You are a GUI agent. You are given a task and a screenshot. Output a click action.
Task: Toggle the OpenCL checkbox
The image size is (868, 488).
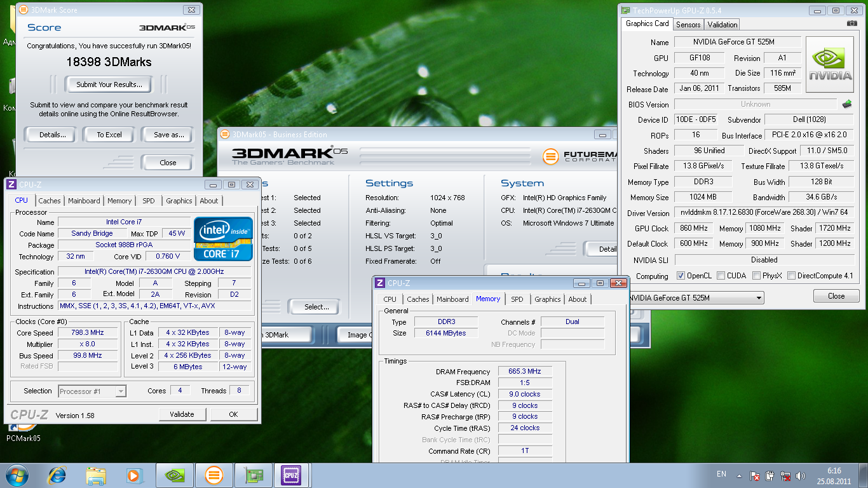click(x=681, y=276)
